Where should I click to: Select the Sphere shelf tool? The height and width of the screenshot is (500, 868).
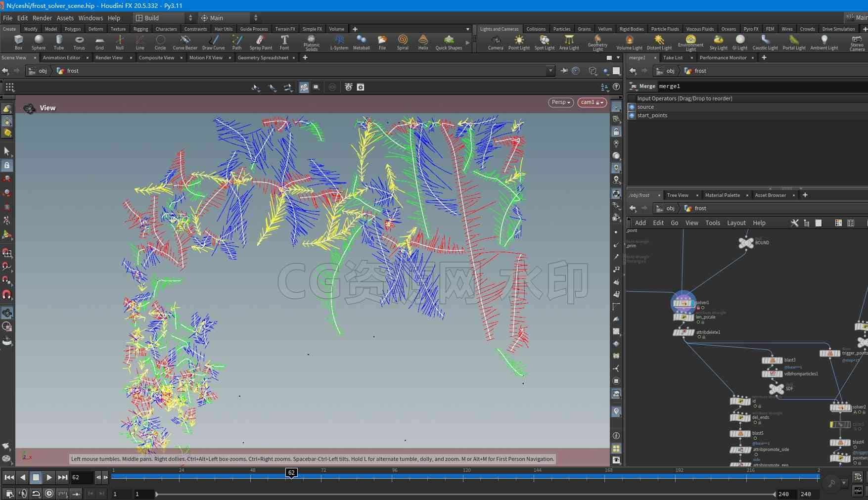38,42
